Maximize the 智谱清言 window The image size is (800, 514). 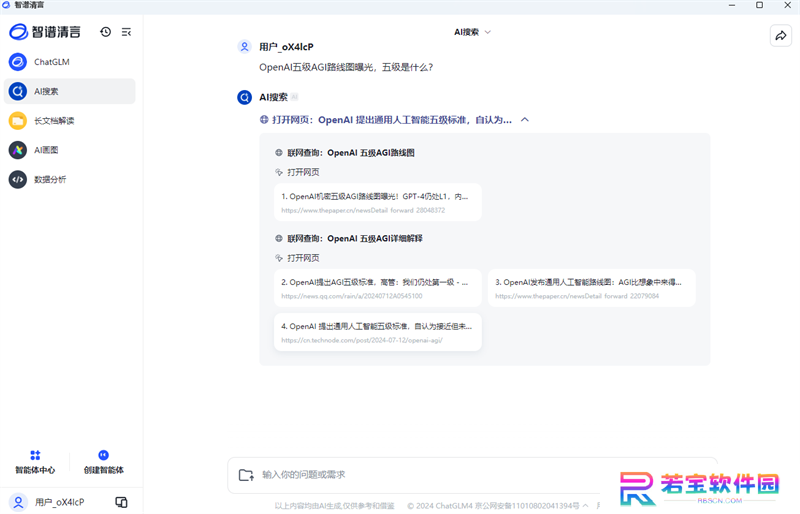click(x=759, y=5)
